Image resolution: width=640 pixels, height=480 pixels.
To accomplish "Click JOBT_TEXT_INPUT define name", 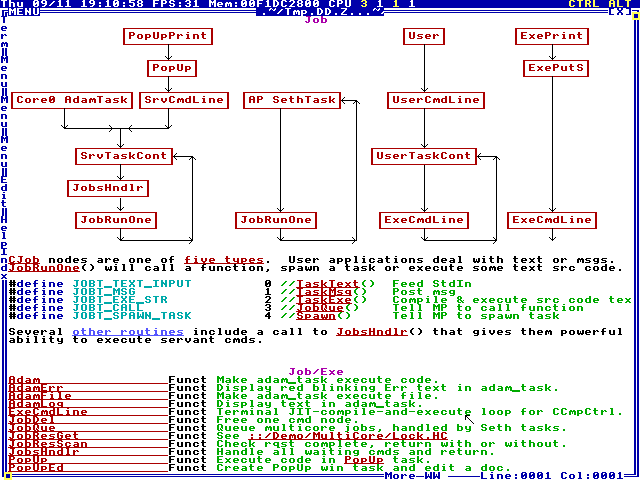I will point(132,284).
